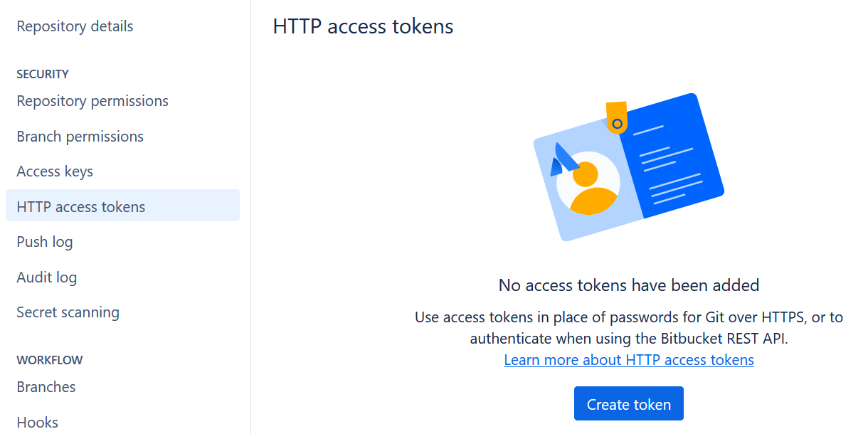Navigate to Branches under Workflow
This screenshot has width=868, height=434.
coord(46,387)
